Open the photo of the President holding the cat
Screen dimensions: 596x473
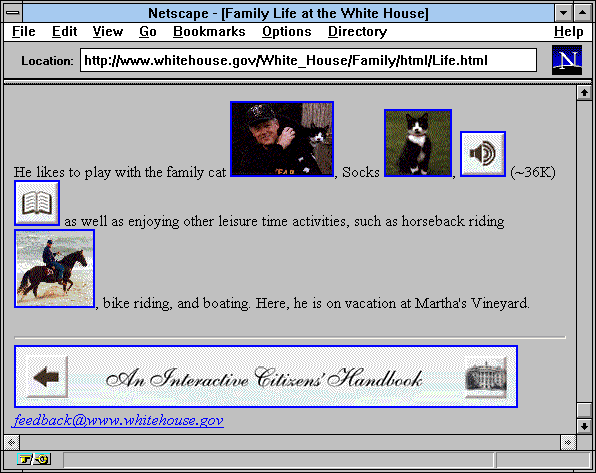pos(282,139)
